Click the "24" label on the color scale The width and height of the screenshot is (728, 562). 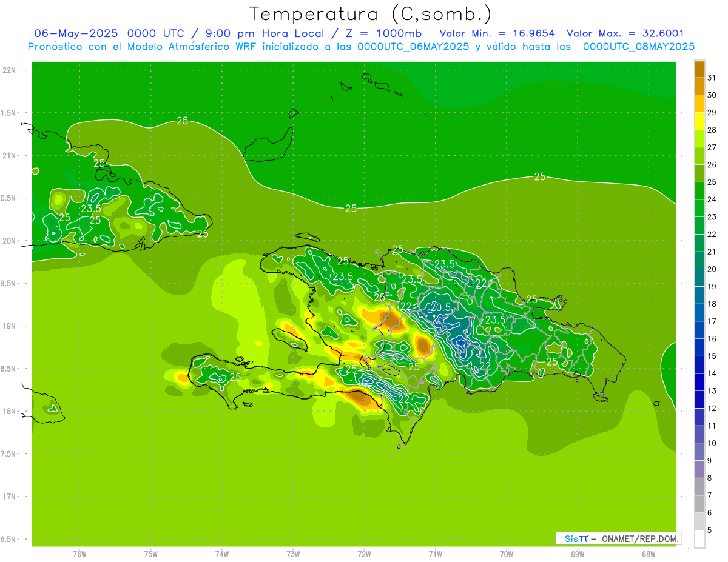pyautogui.click(x=712, y=199)
